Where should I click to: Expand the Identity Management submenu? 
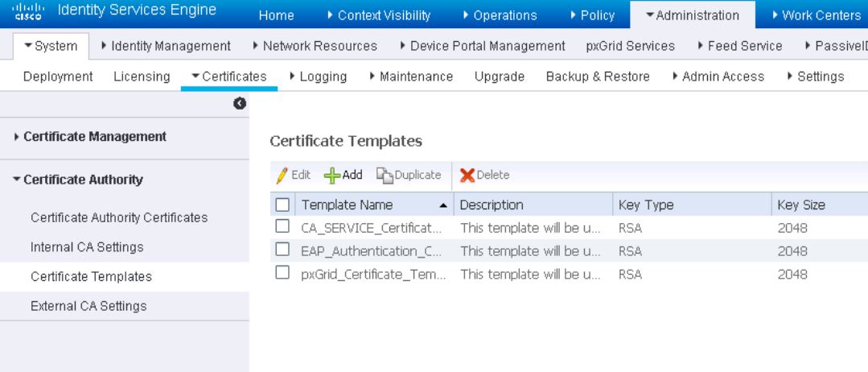(166, 46)
